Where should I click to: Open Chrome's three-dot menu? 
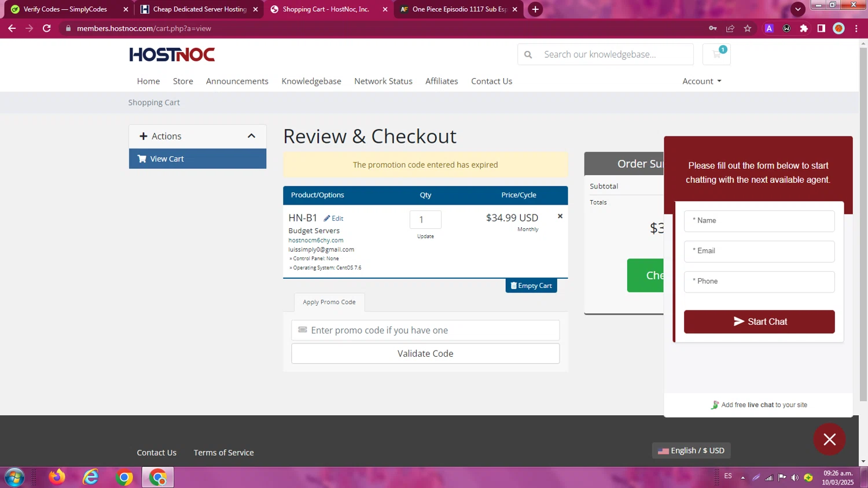tap(856, 28)
